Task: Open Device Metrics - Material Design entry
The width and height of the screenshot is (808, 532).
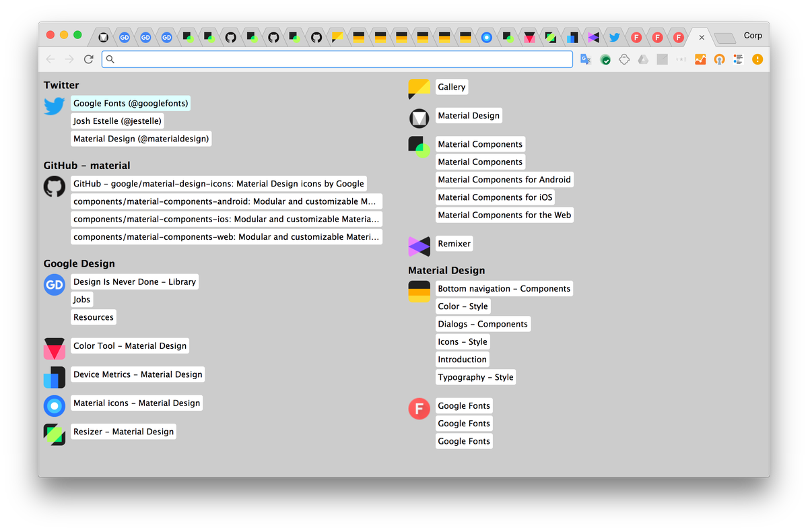Action: [138, 374]
